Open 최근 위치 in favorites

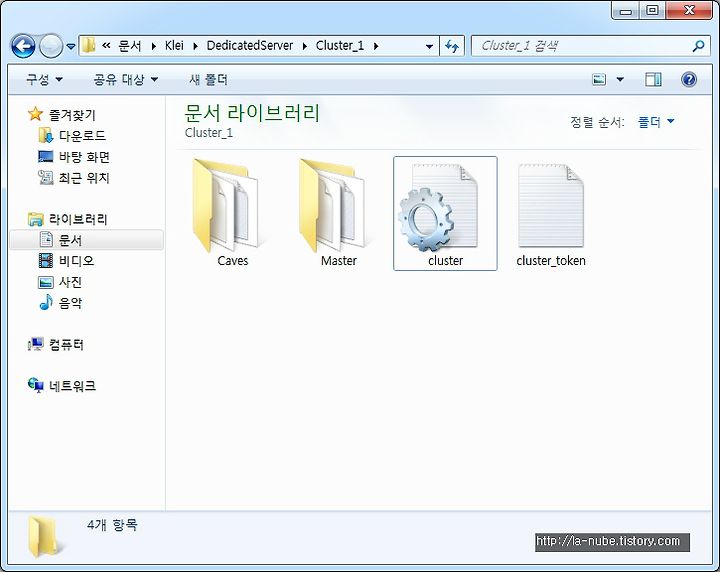(x=74, y=178)
